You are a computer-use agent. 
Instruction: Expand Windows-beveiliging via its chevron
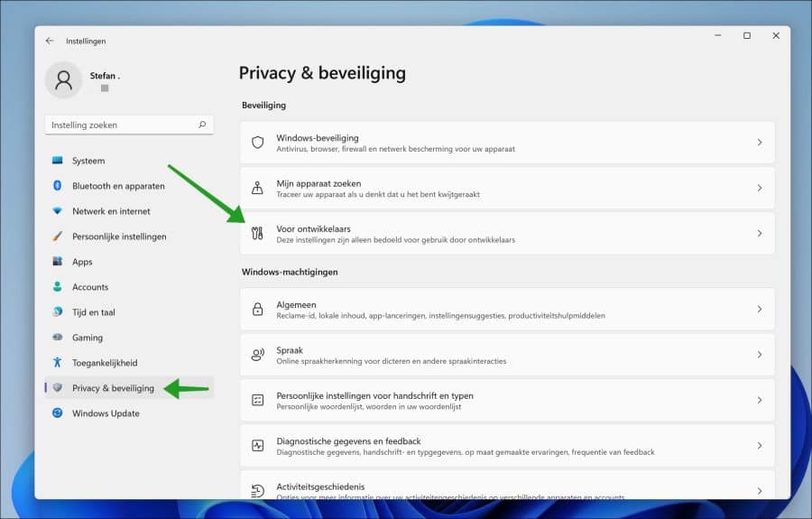[759, 143]
